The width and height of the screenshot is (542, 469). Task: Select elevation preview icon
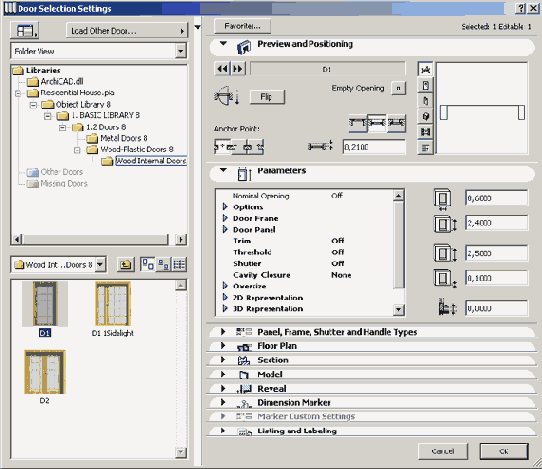click(x=426, y=85)
